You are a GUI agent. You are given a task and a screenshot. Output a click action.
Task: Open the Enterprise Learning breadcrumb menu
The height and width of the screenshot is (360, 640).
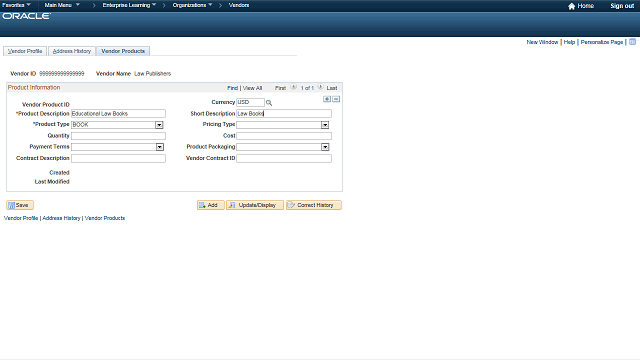[129, 5]
